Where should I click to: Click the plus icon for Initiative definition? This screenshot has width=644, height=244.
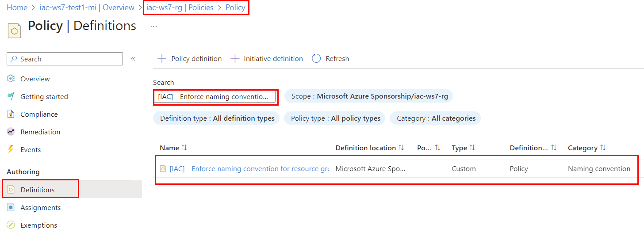[x=235, y=58]
